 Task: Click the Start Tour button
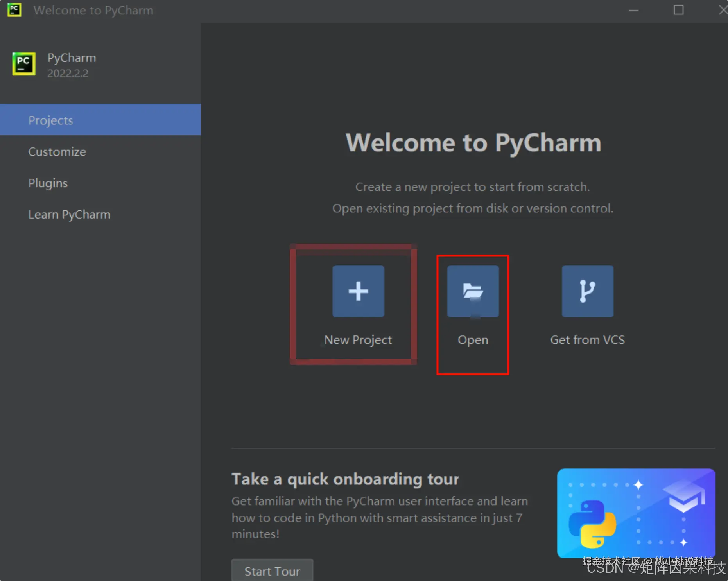pos(273,571)
